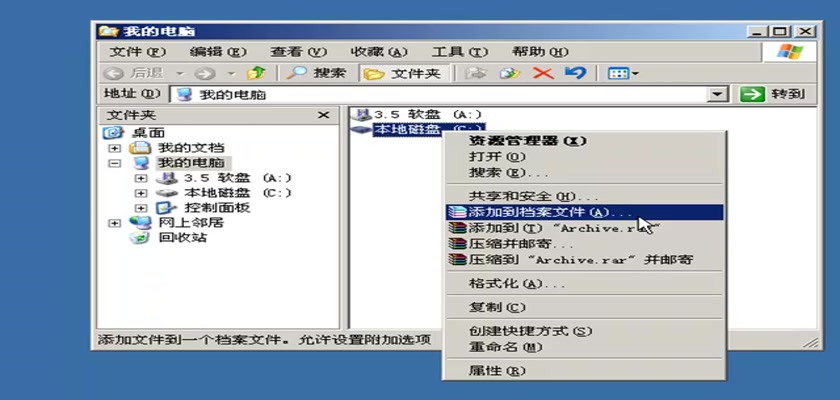Open the 查看(V) menu

(298, 52)
